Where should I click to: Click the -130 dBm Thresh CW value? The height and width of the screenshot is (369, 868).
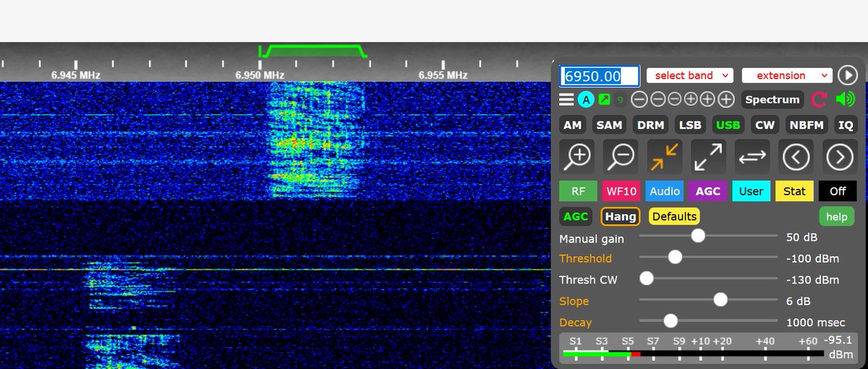[x=812, y=280]
